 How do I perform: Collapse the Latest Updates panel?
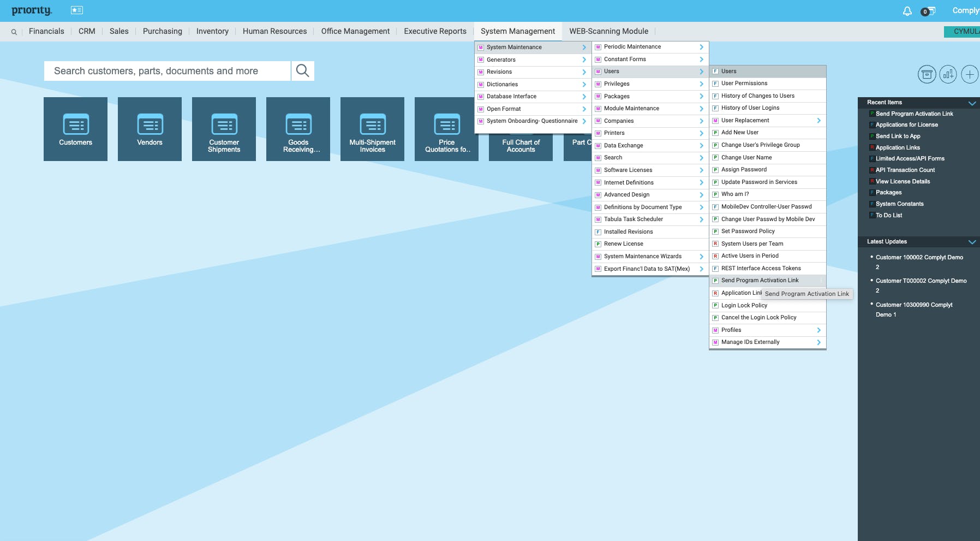972,242
